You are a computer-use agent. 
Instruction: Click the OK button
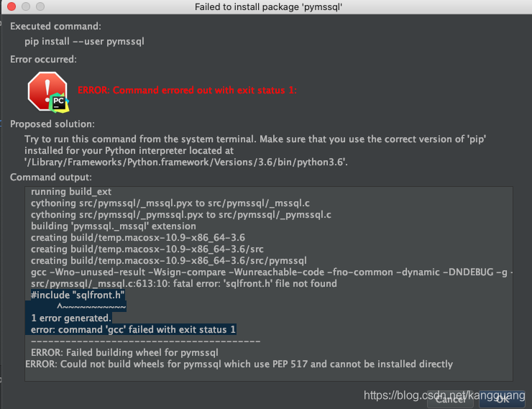pos(502,399)
